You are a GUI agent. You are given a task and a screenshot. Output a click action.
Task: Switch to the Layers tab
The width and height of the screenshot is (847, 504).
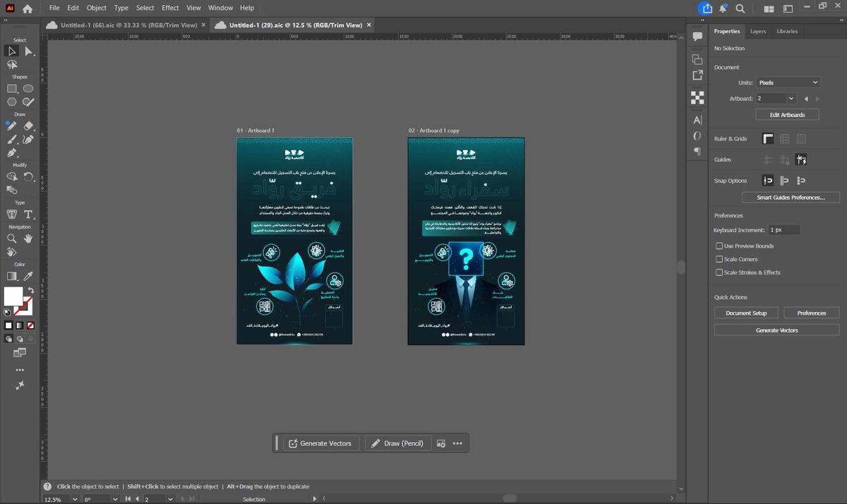pyautogui.click(x=758, y=31)
